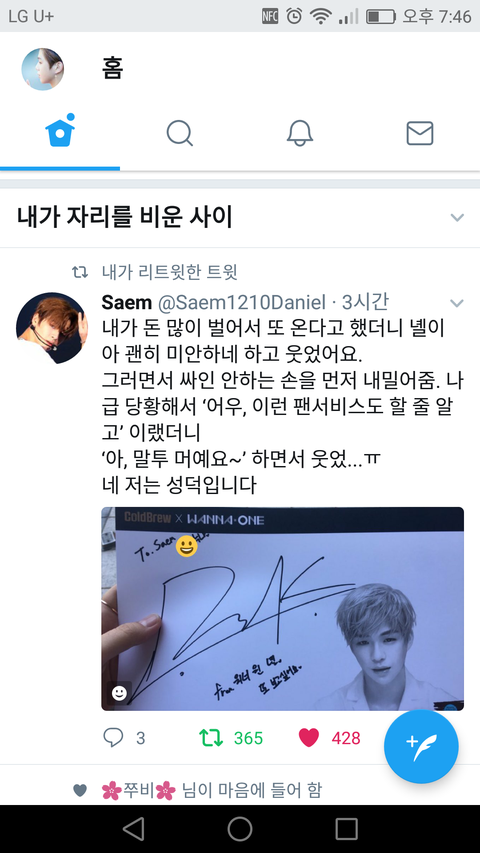The image size is (480, 853).
Task: Open the @Saem1210Daniel username link
Action: pos(242,302)
